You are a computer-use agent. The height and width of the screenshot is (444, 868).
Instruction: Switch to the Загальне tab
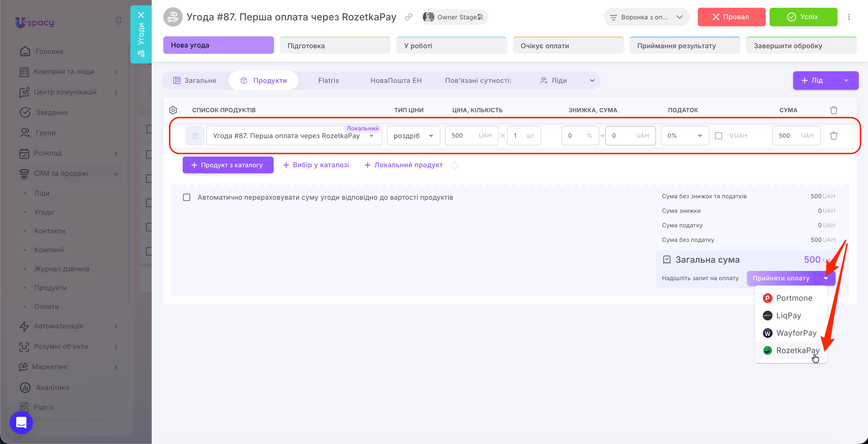pos(195,80)
